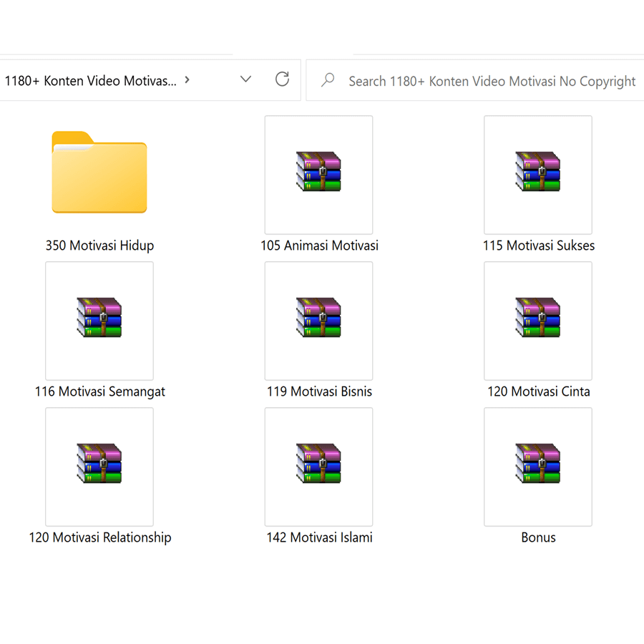Select the 105 Animasi Motivasi archive icon
The image size is (644, 644).
tap(318, 175)
